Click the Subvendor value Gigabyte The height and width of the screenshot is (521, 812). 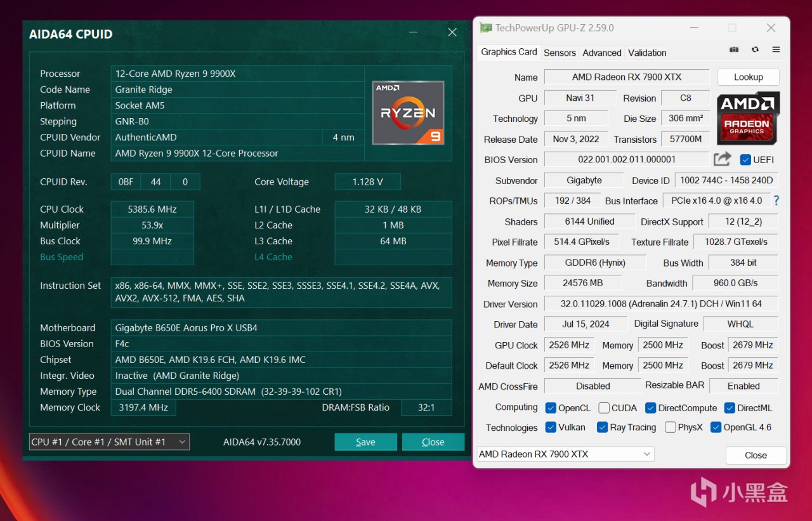(584, 180)
